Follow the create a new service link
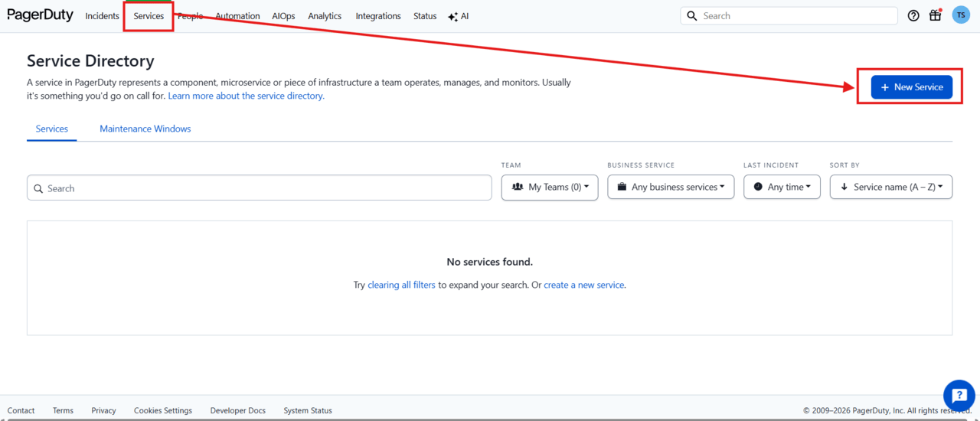Screen dimensions: 980x421 click(x=583, y=285)
